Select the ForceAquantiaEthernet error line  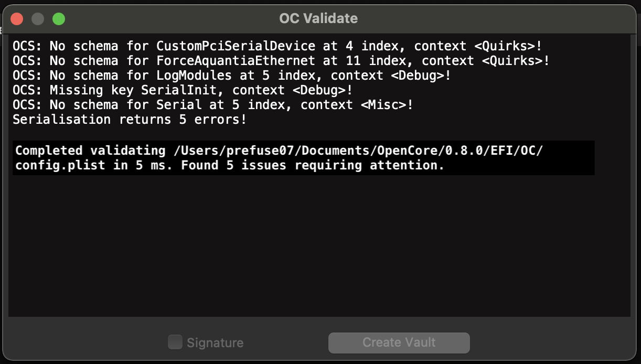click(x=281, y=61)
